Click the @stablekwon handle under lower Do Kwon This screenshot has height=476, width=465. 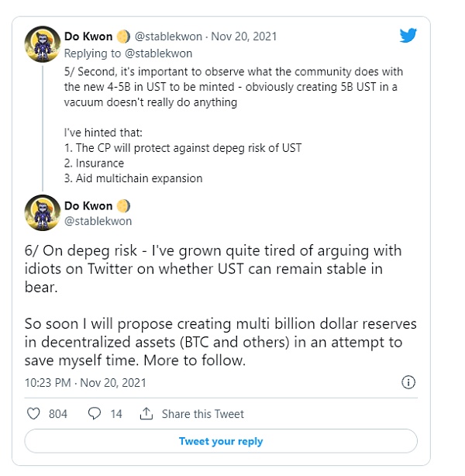click(x=98, y=221)
